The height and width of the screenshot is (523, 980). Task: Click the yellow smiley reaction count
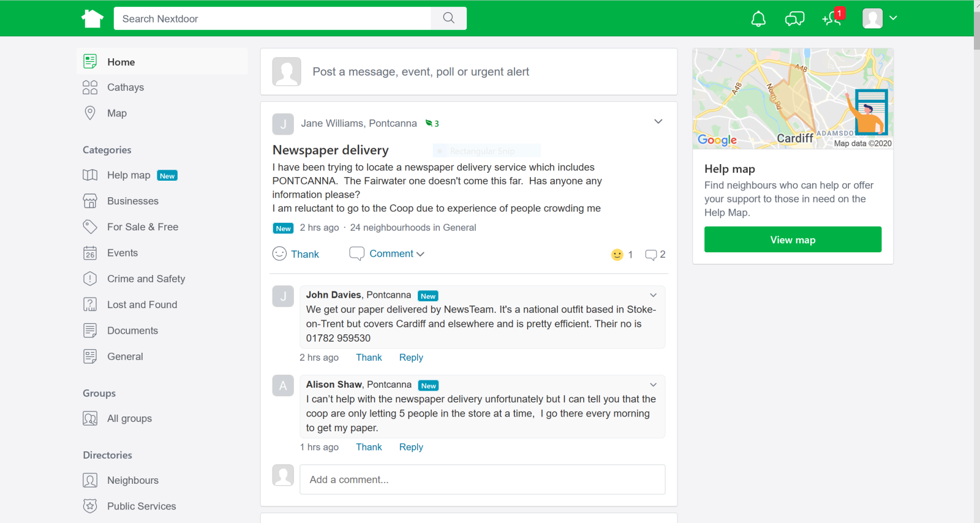tap(622, 254)
